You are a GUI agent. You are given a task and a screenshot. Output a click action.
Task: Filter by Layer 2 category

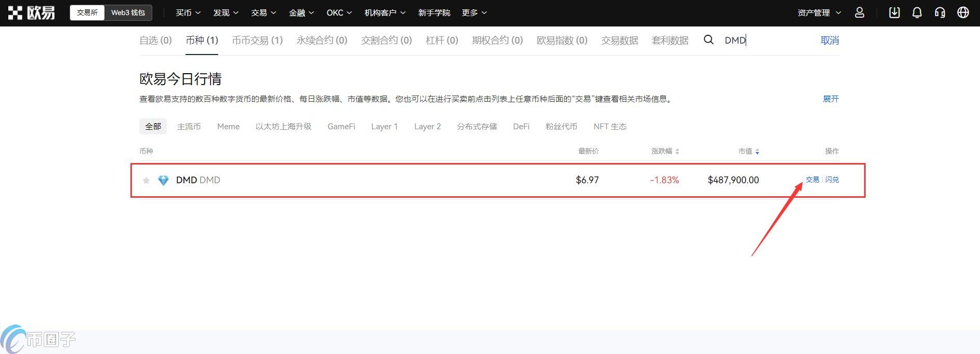(x=427, y=126)
